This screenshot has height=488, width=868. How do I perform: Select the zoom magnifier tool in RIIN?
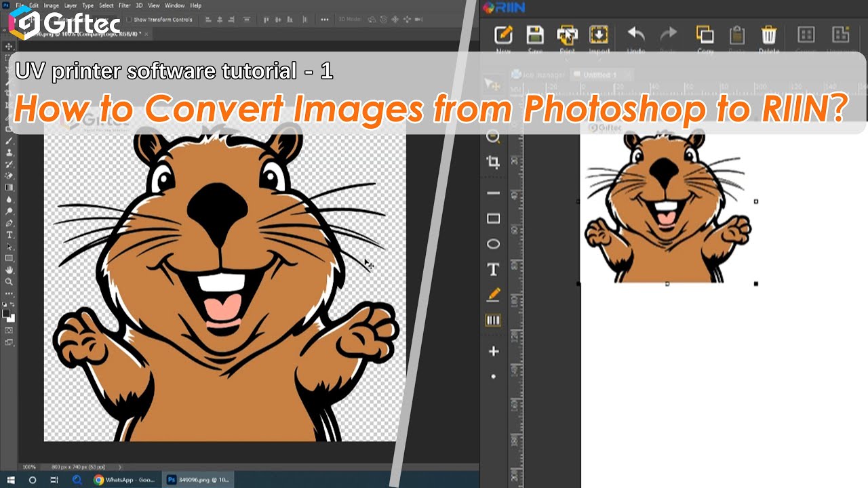(x=493, y=138)
